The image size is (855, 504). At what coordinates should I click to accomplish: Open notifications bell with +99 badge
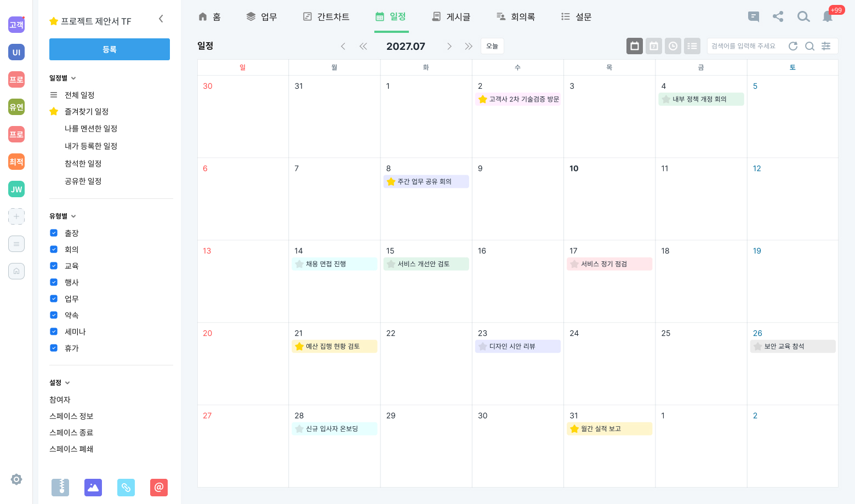tap(828, 16)
